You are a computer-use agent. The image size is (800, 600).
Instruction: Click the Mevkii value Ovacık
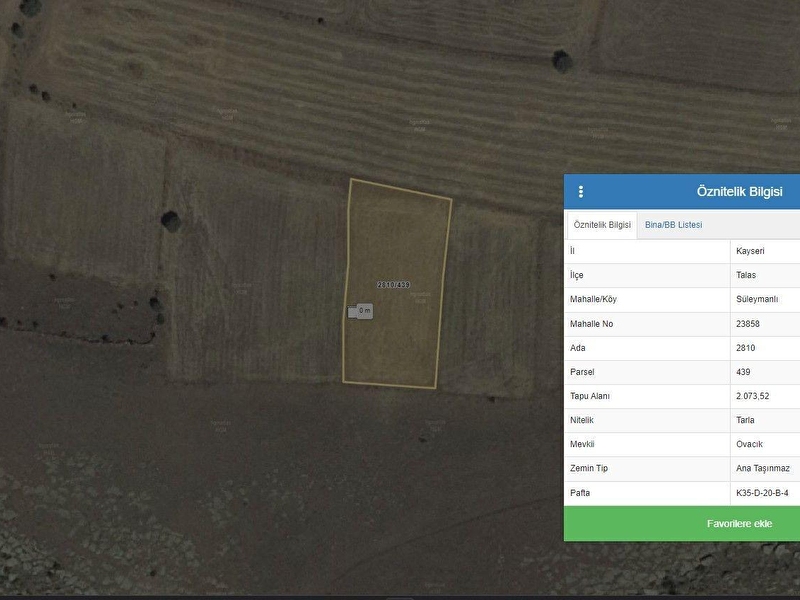click(749, 444)
